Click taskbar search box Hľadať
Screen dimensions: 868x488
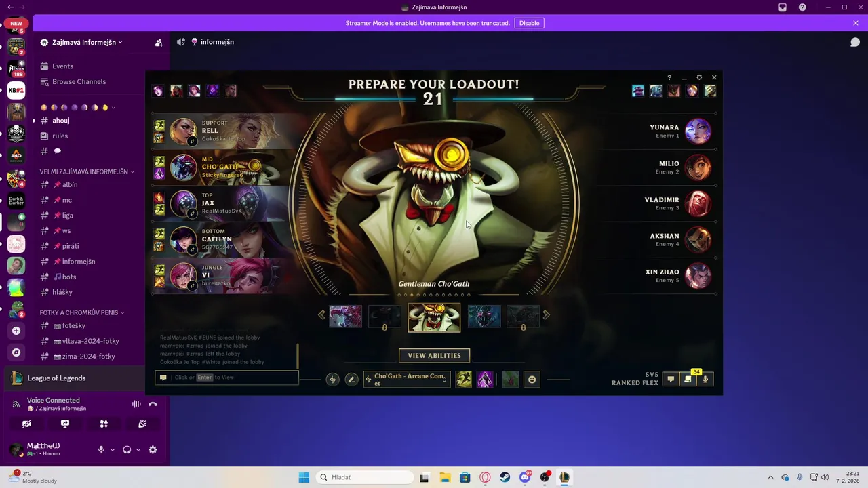365,477
